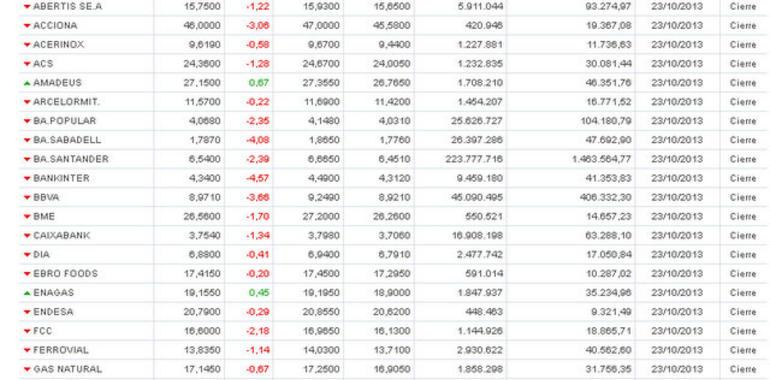Click the green up arrow beside ENAGAS
Image resolution: width=770 pixels, height=380 pixels.
tap(27, 293)
